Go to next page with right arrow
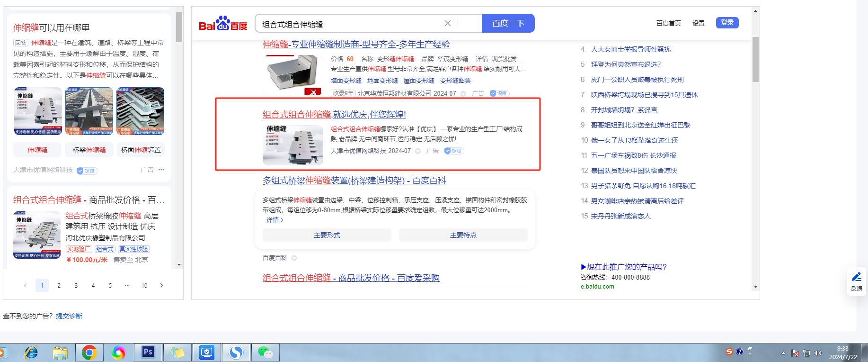Image resolution: width=868 pixels, height=362 pixels. pyautogui.click(x=161, y=285)
